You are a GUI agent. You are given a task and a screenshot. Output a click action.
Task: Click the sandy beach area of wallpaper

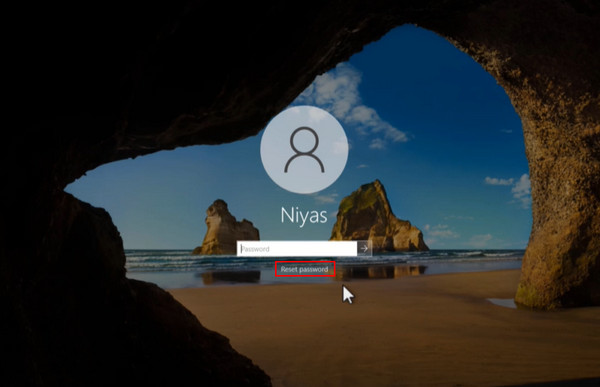pyautogui.click(x=383, y=325)
